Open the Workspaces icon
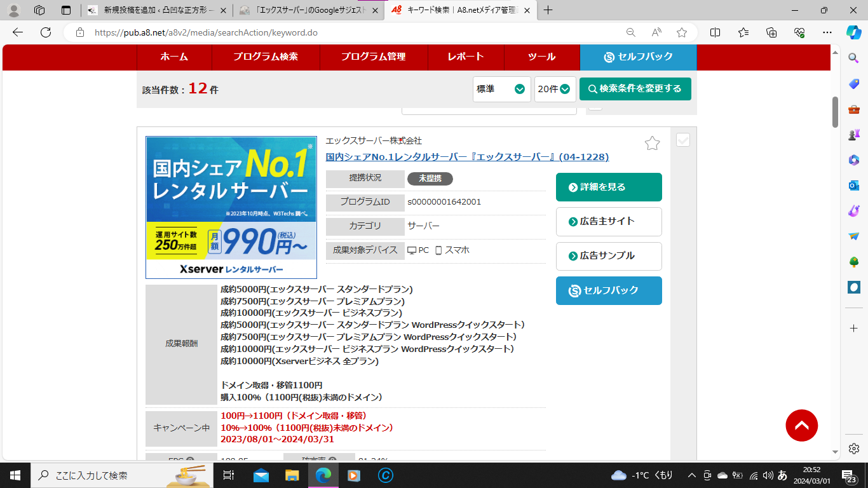868x488 pixels. [39, 10]
